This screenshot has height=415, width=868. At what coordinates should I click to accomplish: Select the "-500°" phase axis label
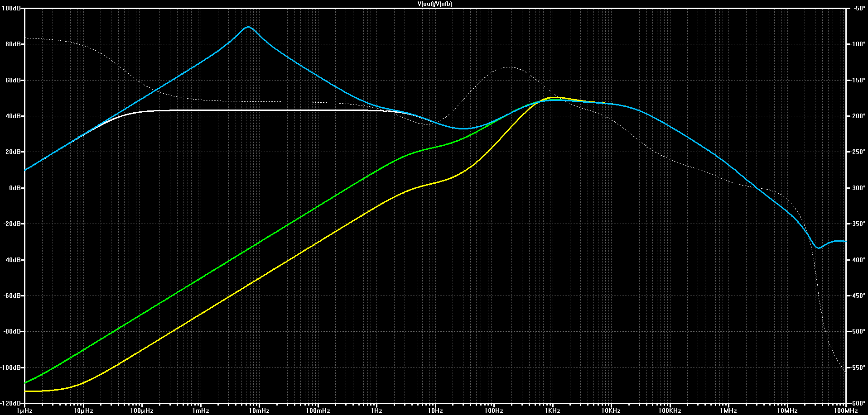tap(858, 332)
